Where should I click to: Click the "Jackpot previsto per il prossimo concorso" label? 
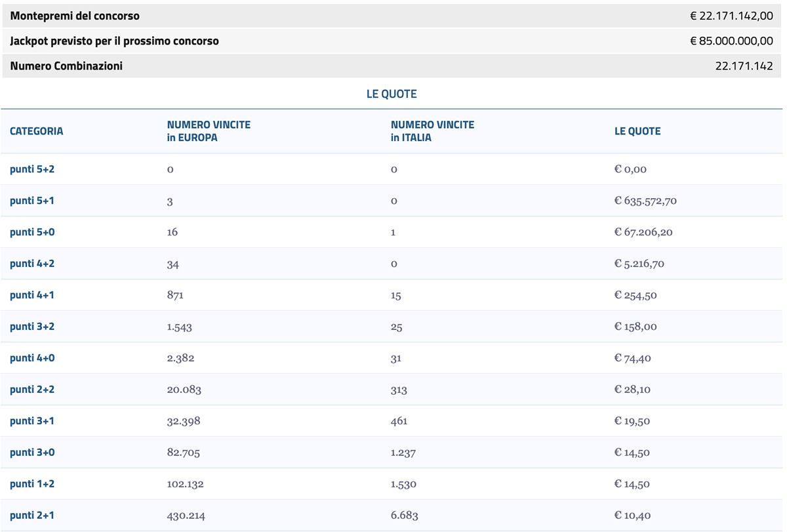pyautogui.click(x=114, y=41)
